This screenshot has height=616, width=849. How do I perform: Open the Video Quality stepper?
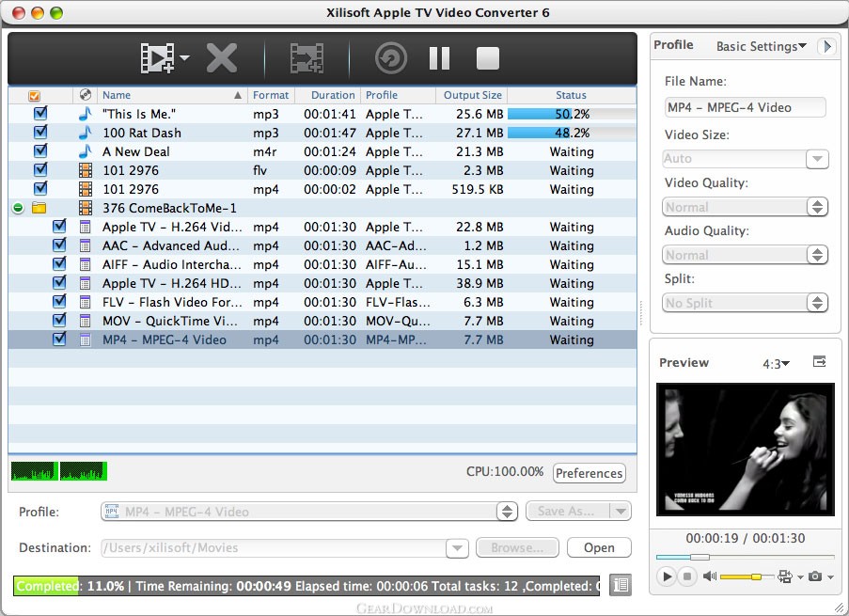tap(817, 207)
